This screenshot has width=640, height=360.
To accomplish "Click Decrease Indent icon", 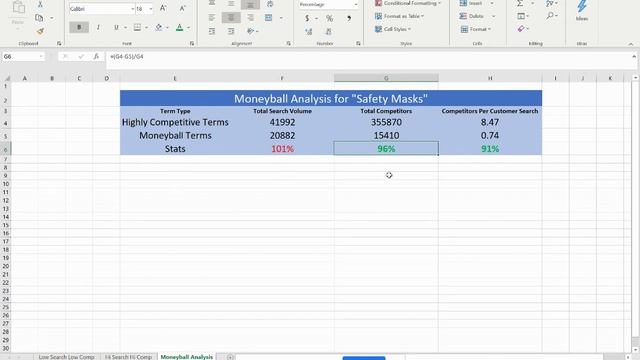I will pos(211,31).
